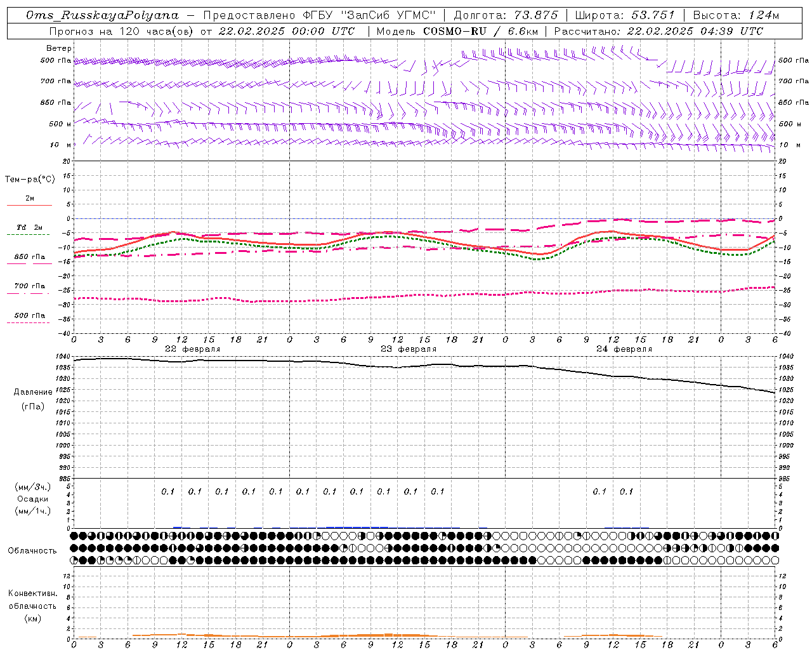
Task: Click the 'Высота: 124м' elevation value
Action: click(737, 15)
